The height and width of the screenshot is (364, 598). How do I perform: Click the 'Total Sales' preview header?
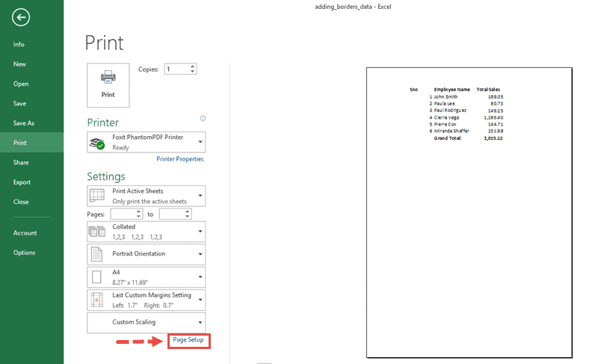coord(488,90)
